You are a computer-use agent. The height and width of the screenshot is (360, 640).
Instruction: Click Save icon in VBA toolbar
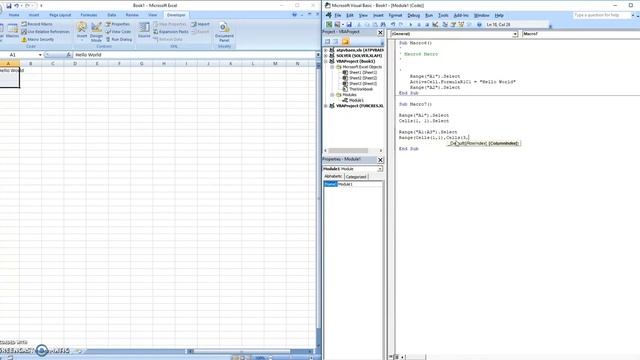pos(349,24)
